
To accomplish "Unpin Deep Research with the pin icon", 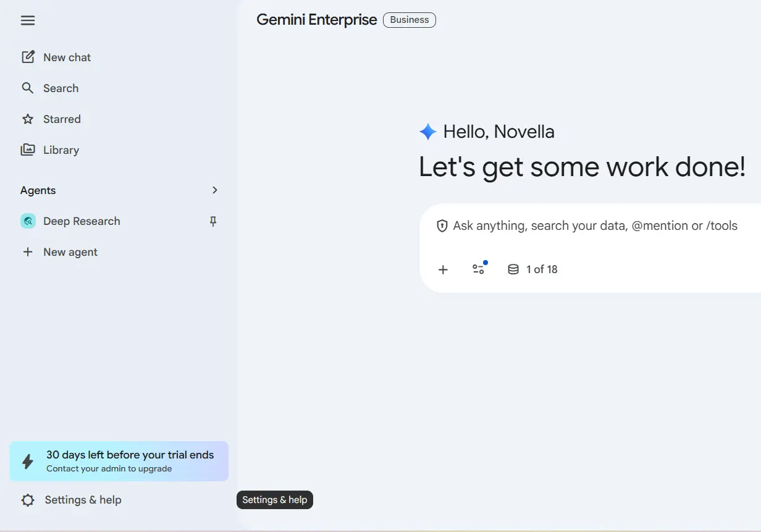I will click(213, 221).
